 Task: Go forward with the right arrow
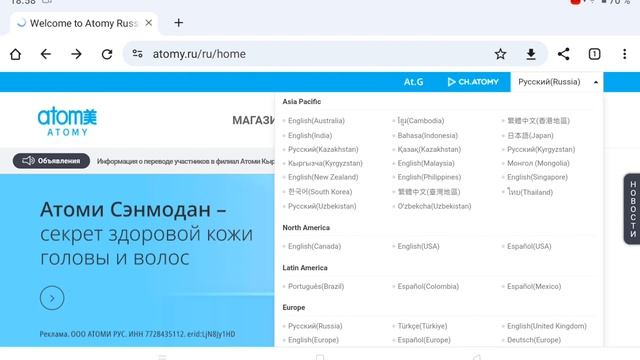pos(76,54)
